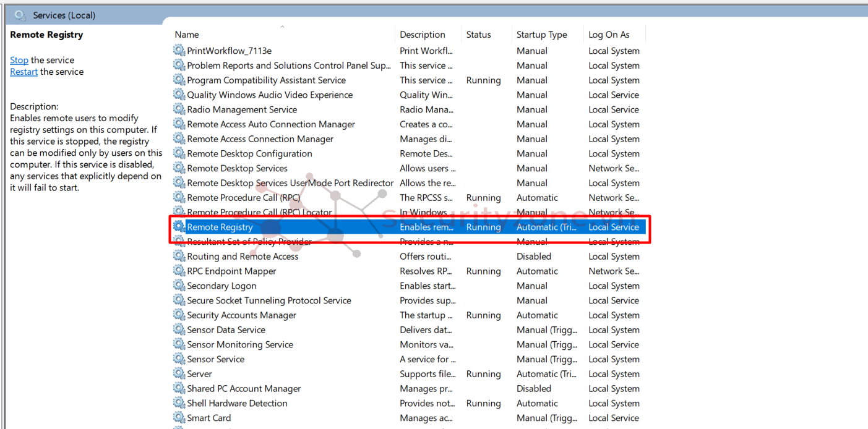Select Program Compatibility Assistant Service name

tap(266, 80)
